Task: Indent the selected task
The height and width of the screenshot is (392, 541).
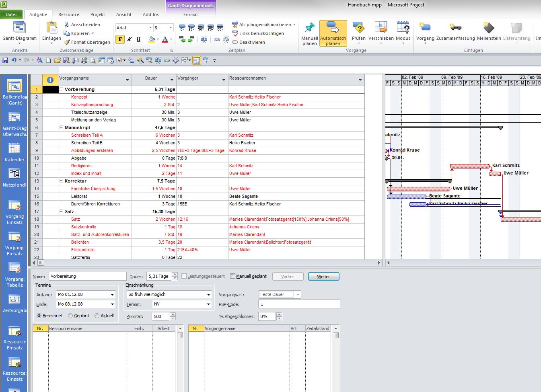Action: click(x=191, y=39)
